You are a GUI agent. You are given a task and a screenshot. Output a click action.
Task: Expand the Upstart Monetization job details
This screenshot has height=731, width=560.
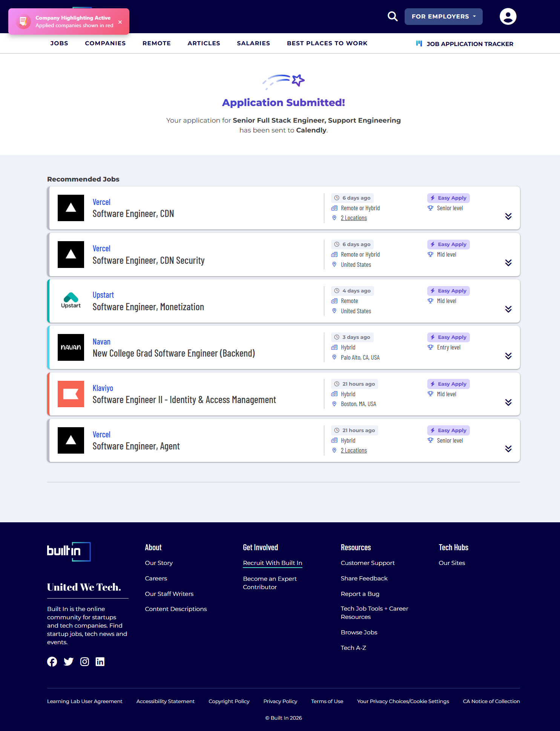coord(508,309)
